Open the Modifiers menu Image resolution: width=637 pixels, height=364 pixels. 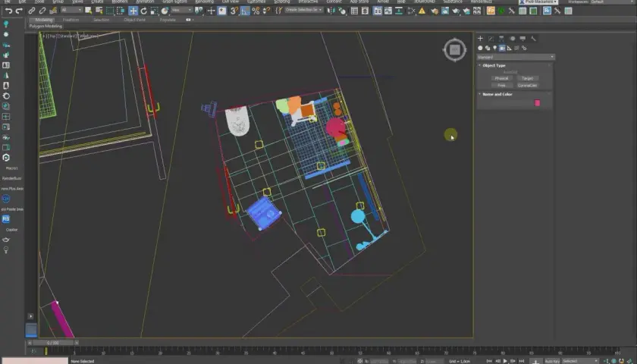coord(120,2)
